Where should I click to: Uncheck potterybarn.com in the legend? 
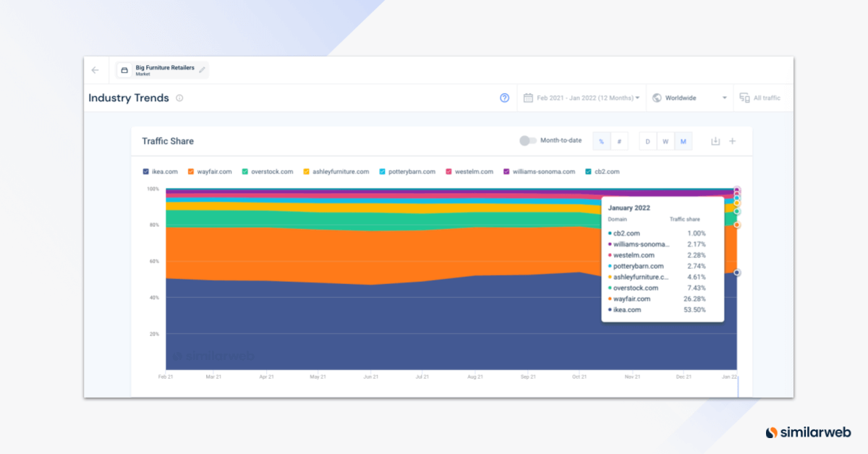(x=382, y=171)
